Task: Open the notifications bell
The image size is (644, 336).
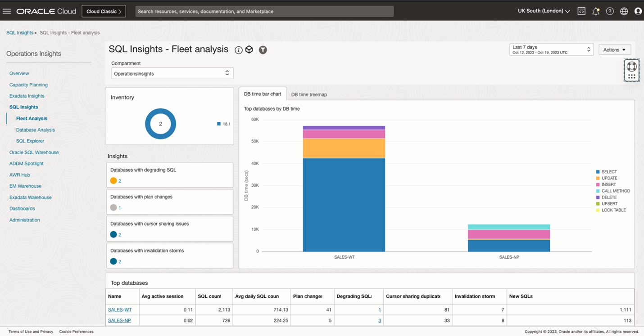Action: pos(596,11)
